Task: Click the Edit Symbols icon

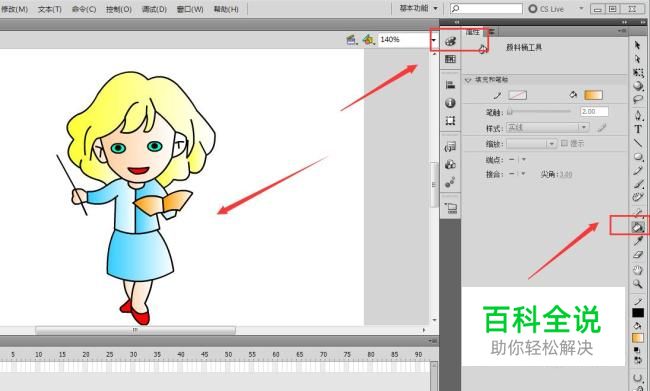Action: 368,40
